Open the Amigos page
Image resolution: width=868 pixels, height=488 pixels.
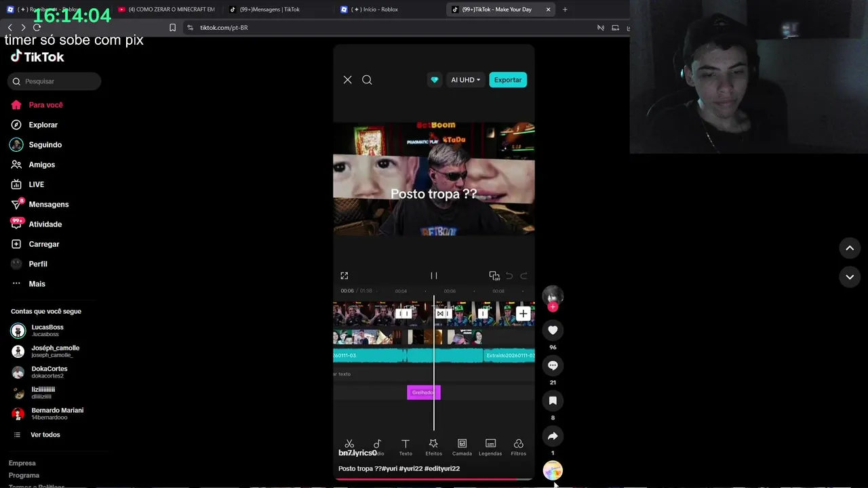[x=41, y=165]
